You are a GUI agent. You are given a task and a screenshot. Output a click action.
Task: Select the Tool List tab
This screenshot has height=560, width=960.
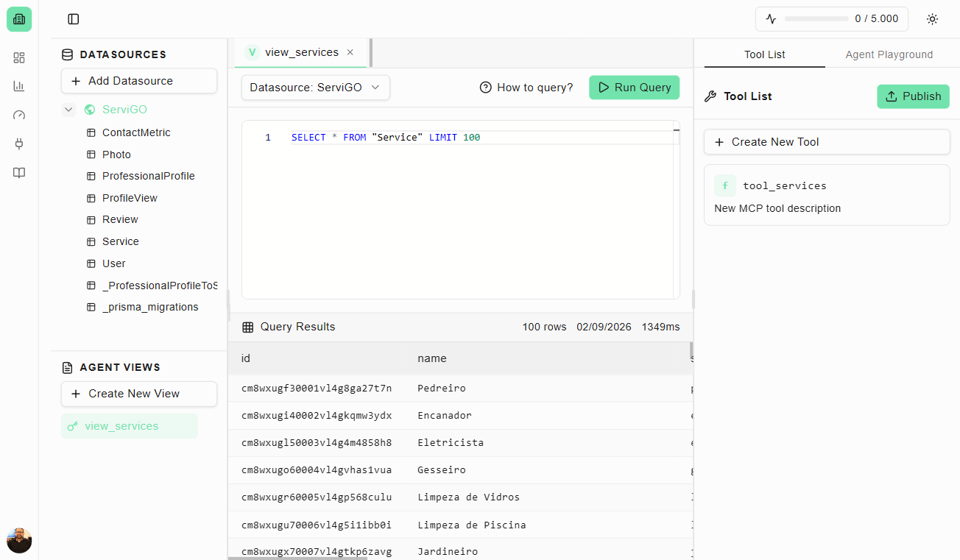tap(764, 54)
